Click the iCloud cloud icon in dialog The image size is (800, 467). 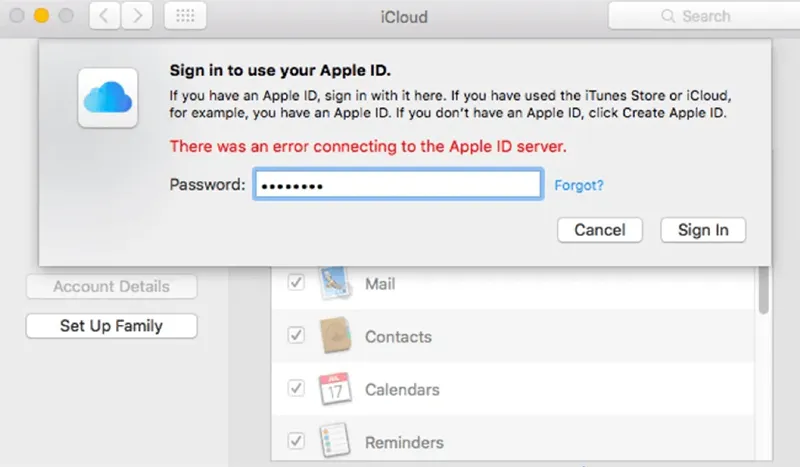coord(108,97)
